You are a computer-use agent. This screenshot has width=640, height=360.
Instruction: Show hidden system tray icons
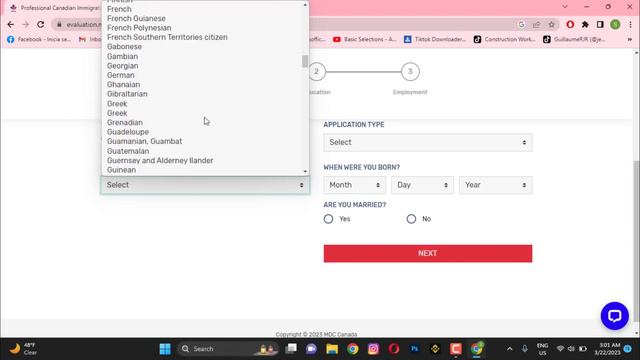[509, 349]
